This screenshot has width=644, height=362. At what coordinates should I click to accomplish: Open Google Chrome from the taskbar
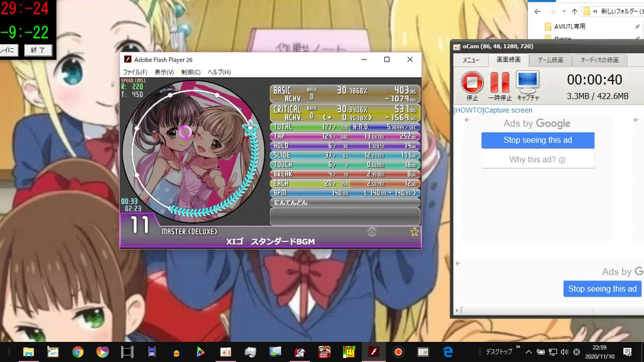(x=78, y=352)
